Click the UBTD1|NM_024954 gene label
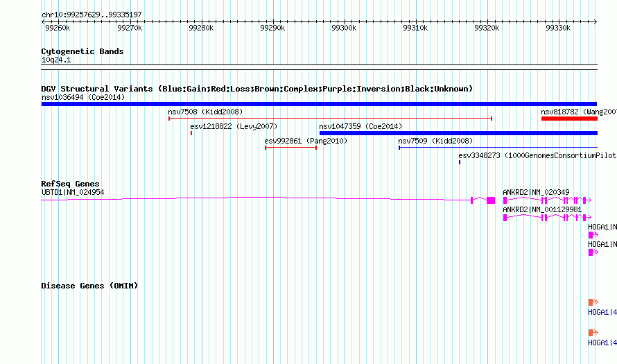The image size is (617, 364). coord(73,193)
